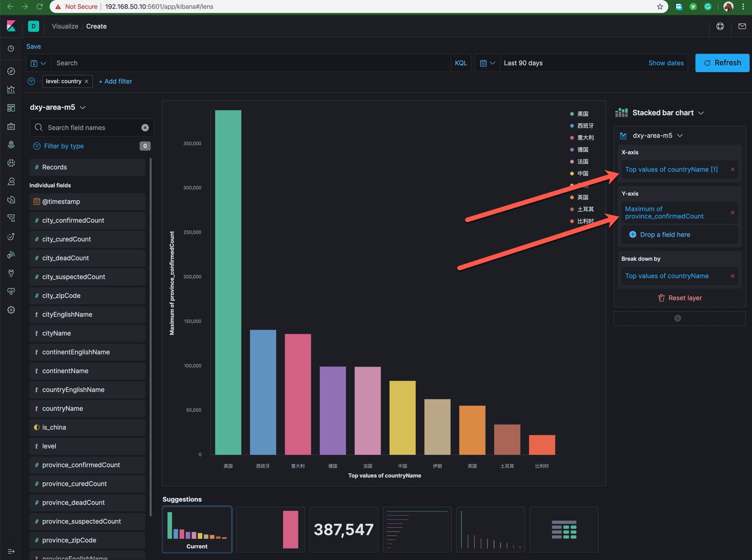Click the Refresh button
The width and height of the screenshot is (752, 560).
[722, 63]
